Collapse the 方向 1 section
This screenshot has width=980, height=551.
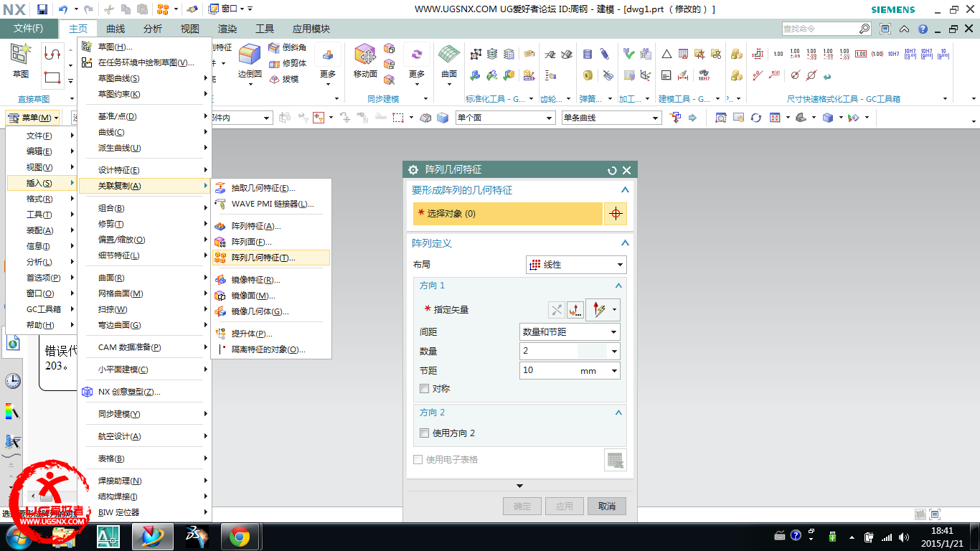coord(618,286)
